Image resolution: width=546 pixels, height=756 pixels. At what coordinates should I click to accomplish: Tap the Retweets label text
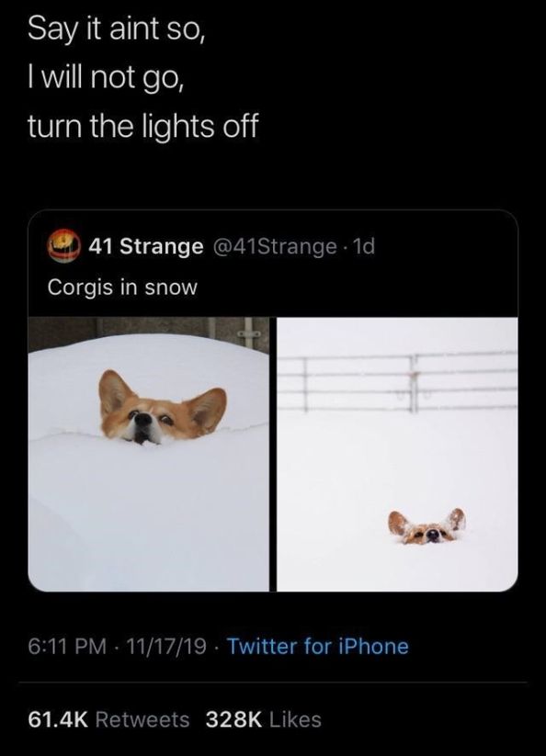click(x=142, y=719)
